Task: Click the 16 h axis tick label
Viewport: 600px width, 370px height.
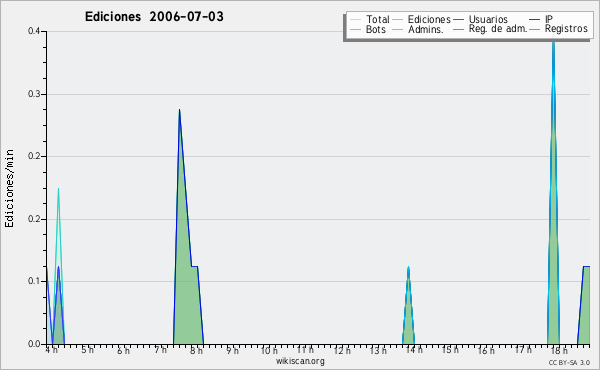Action: 486,350
